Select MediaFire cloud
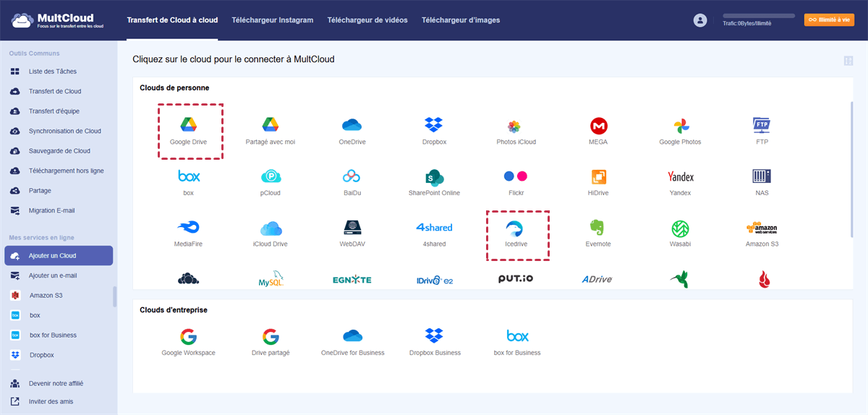868x415 pixels. click(189, 233)
